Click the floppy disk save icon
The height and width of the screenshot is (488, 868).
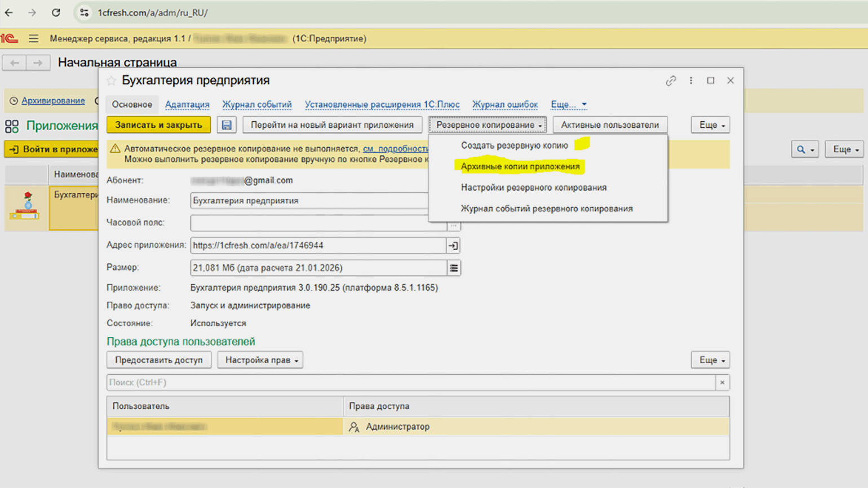[227, 125]
